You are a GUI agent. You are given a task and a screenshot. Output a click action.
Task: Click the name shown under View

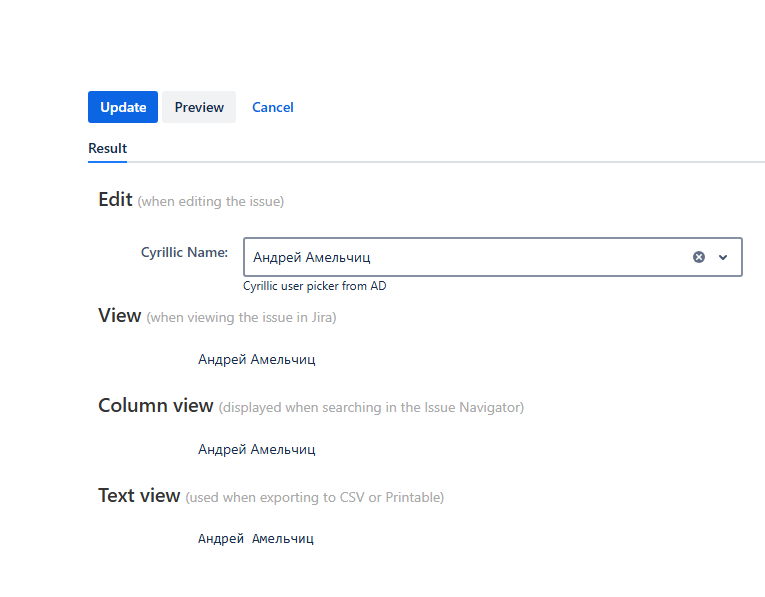[x=256, y=360]
